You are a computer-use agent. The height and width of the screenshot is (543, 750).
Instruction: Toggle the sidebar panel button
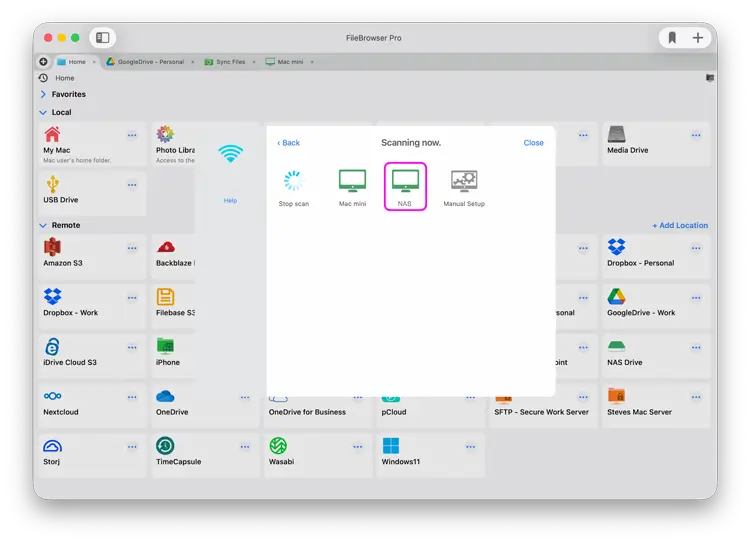pos(102,38)
